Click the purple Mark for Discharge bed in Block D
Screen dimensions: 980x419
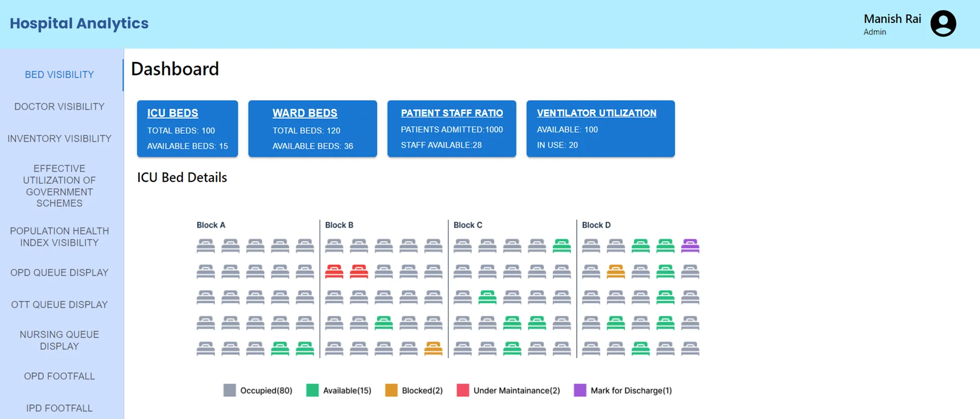(x=690, y=246)
